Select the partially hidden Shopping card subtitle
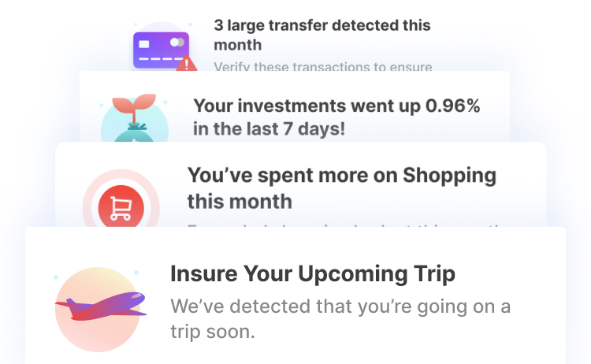Image resolution: width=591 pixels, height=364 pixels. click(x=345, y=225)
